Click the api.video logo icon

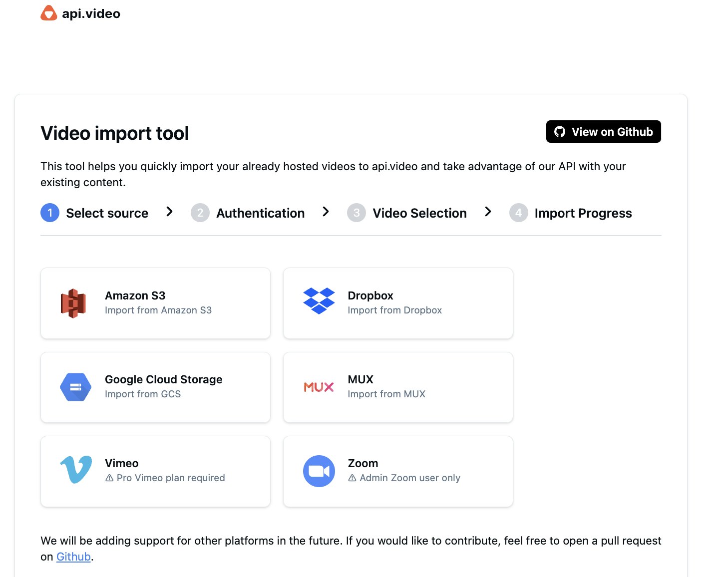[48, 13]
